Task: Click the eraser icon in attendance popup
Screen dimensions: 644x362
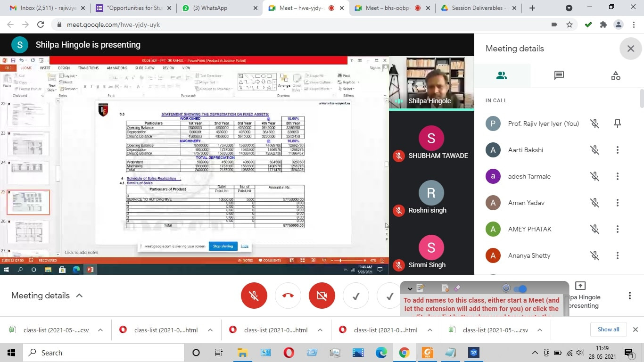Action: (456, 288)
